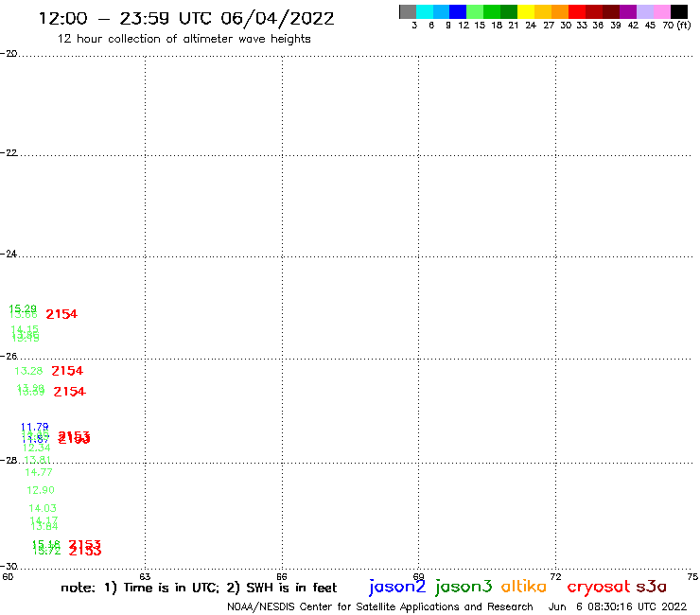700x615 pixels.
Task: Click '12 hour collection of altimeter wave heights' subtitle
Action: (184, 39)
